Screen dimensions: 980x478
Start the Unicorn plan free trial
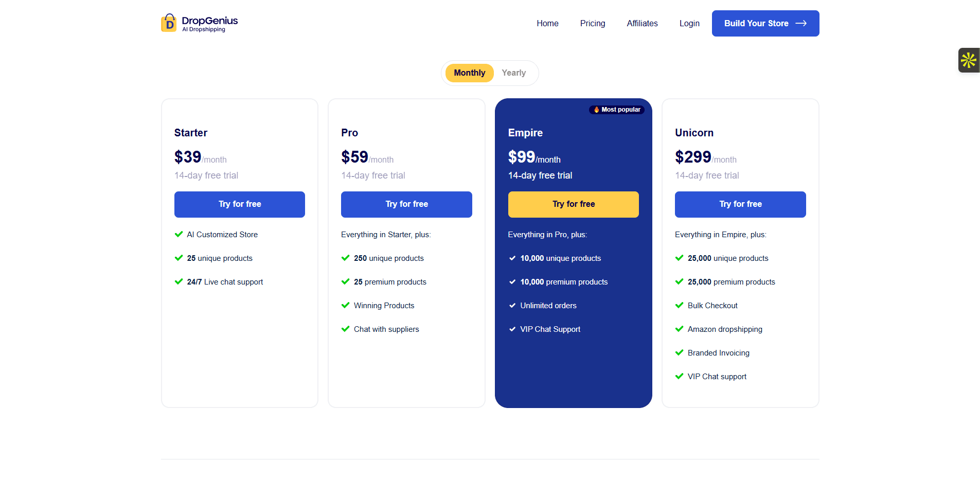tap(740, 204)
